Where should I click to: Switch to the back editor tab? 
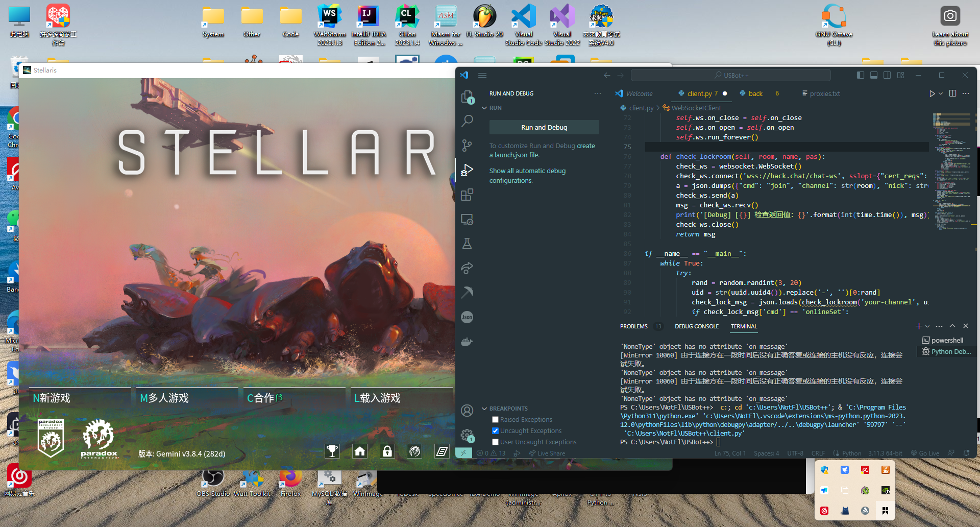click(755, 93)
